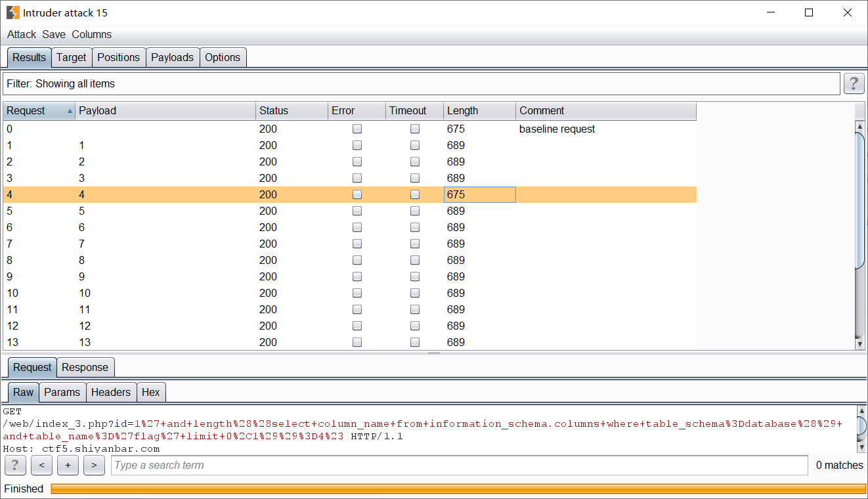The height and width of the screenshot is (499, 868).
Task: Select result row with payload 9
Action: point(350,277)
